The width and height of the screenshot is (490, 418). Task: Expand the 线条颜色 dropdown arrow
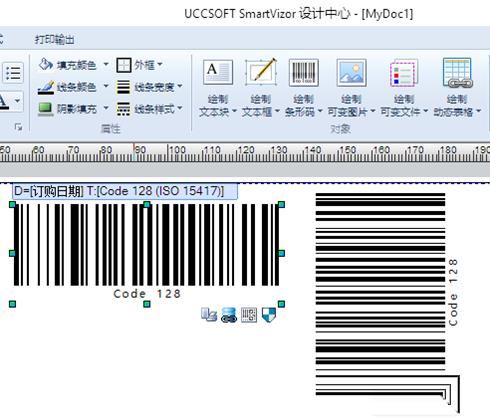(x=106, y=86)
